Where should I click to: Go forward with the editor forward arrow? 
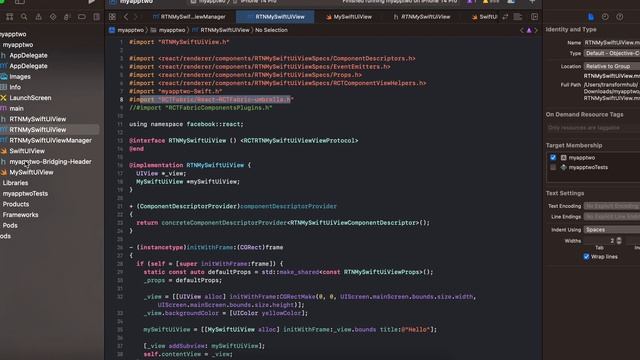pos(136,17)
